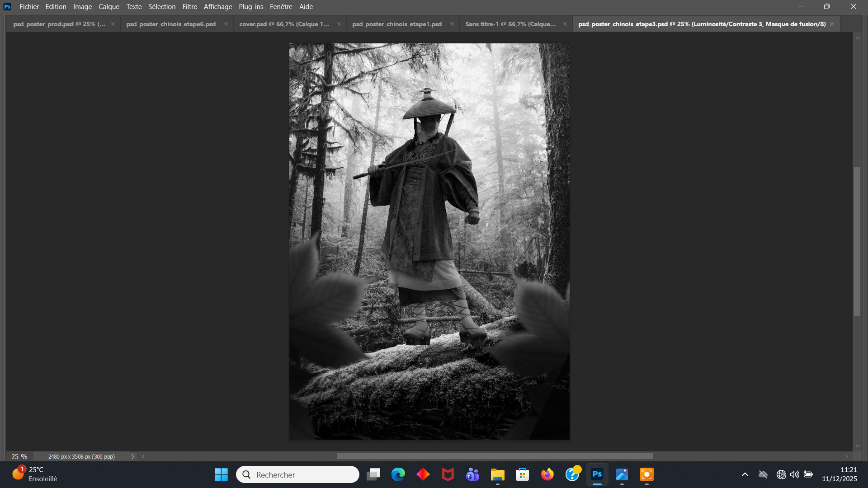Open the Calque menu
The height and width of the screenshot is (488, 868).
(x=109, y=7)
